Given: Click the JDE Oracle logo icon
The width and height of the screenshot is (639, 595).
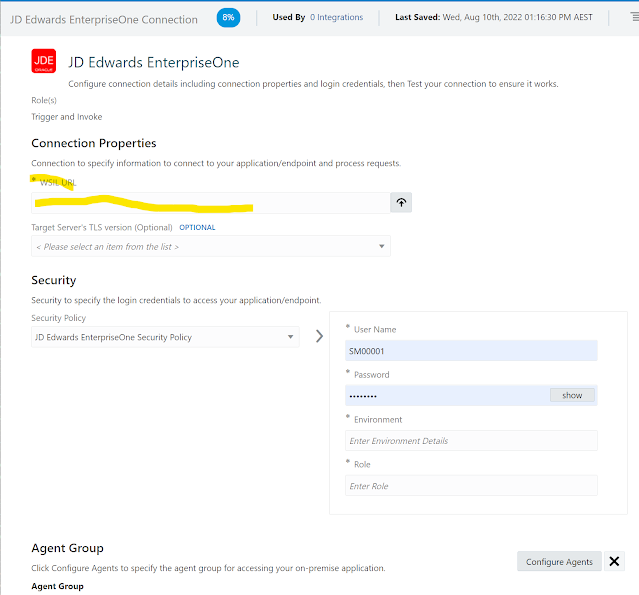Looking at the screenshot, I should point(44,61).
